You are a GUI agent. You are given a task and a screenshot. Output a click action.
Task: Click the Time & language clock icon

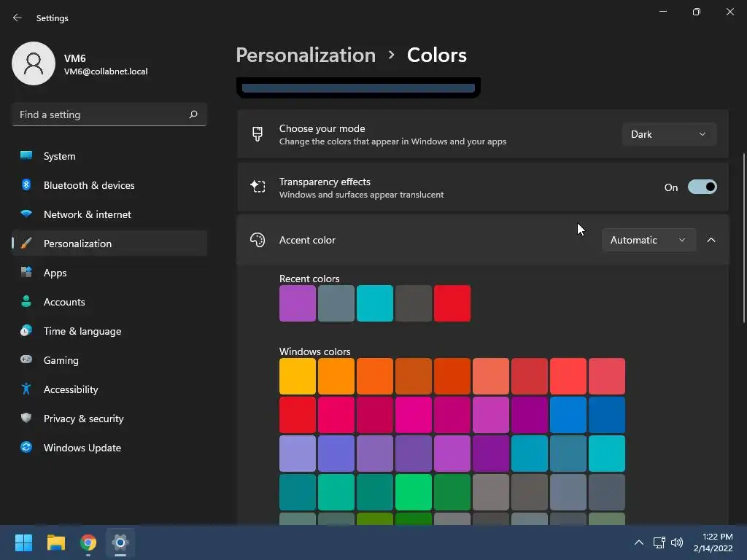26,330
